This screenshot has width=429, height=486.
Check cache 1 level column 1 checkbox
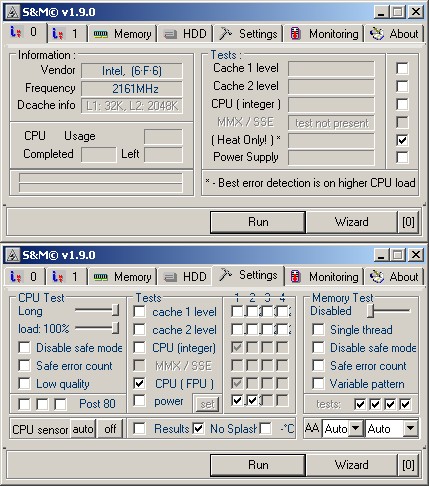237,311
